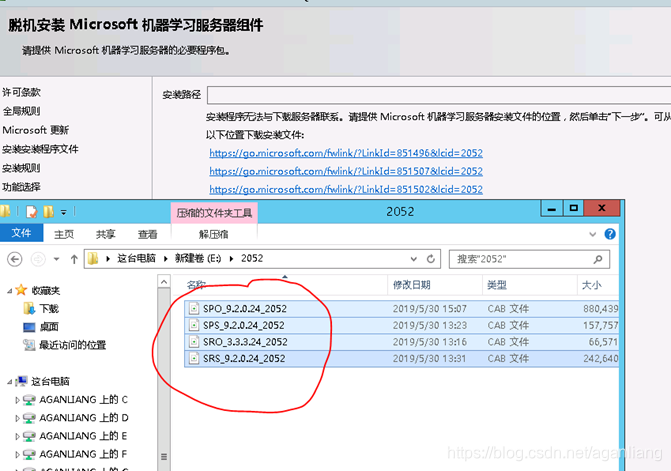The width and height of the screenshot is (671, 471).
Task: Select 功能选择 step in setup sidebar
Action: (x=21, y=187)
